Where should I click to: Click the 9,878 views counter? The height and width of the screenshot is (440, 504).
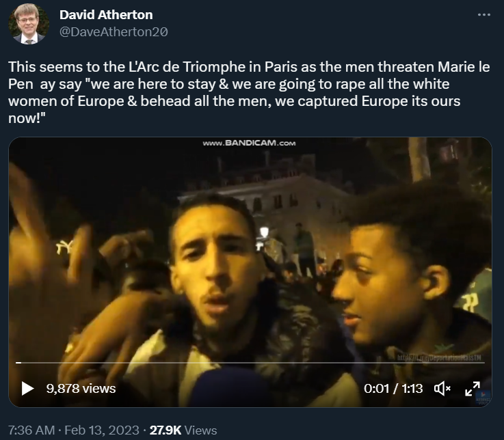pos(81,389)
